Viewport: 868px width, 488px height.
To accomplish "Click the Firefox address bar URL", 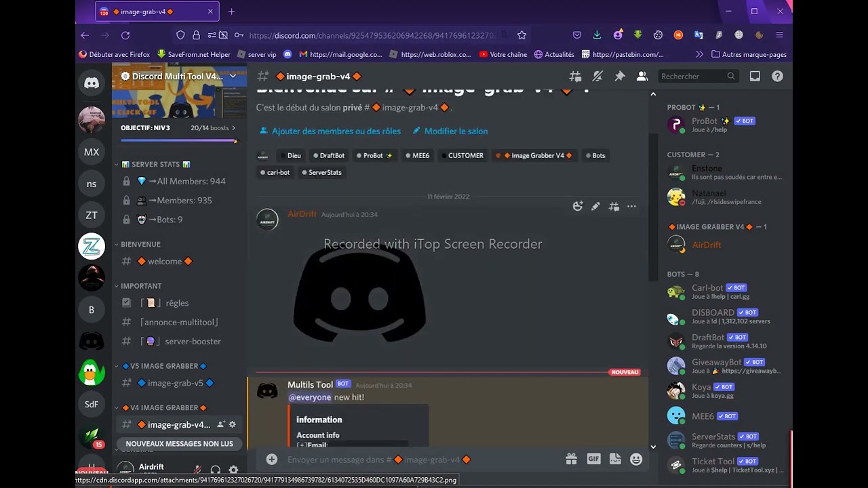I will tap(372, 35).
